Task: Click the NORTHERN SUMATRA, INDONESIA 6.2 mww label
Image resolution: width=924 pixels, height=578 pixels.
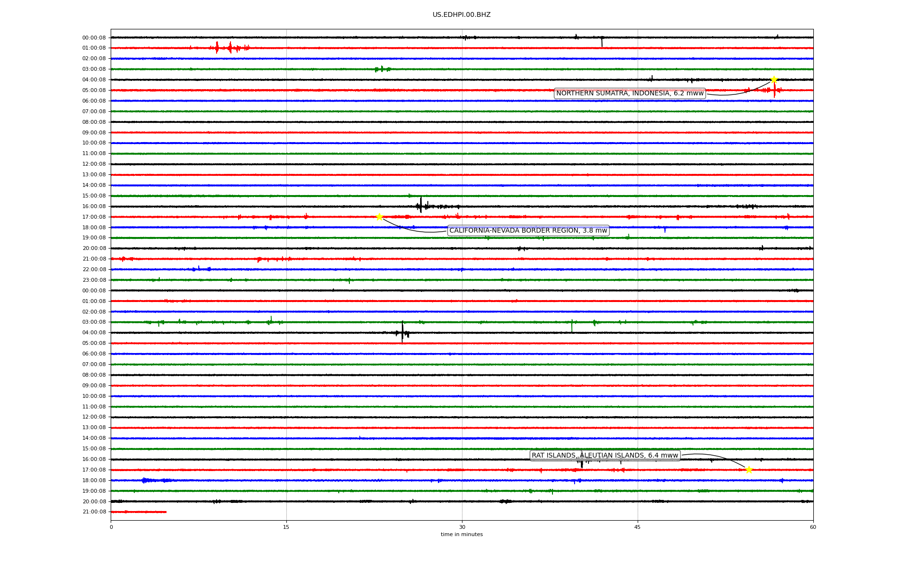Action: 629,93
